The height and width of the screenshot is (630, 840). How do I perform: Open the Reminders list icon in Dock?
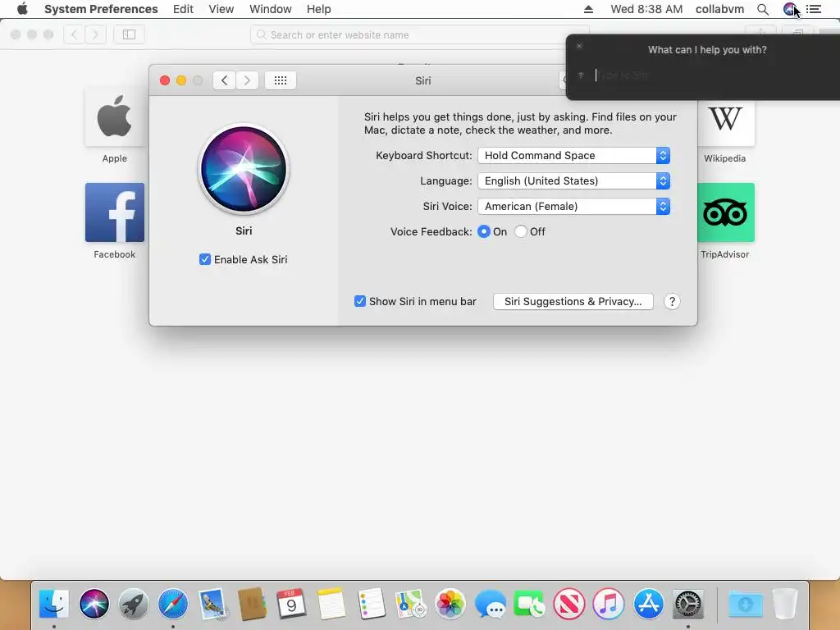click(372, 604)
